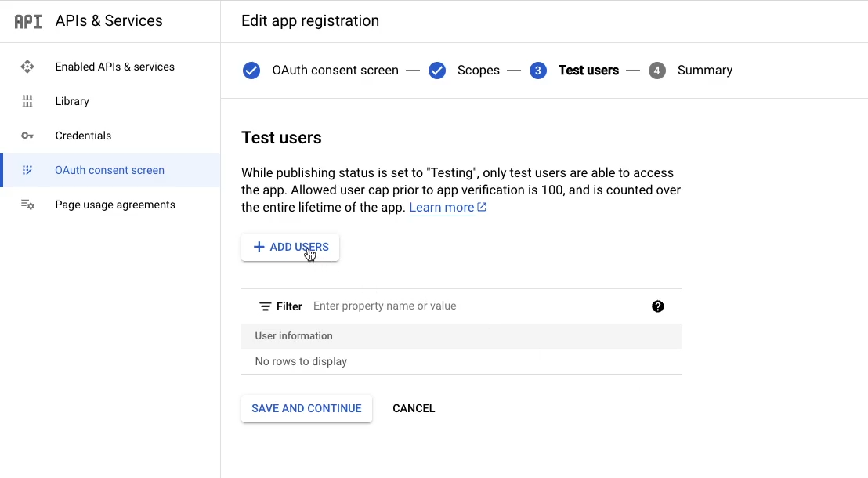Click the User information column header
This screenshot has width=868, height=478.
click(x=294, y=335)
